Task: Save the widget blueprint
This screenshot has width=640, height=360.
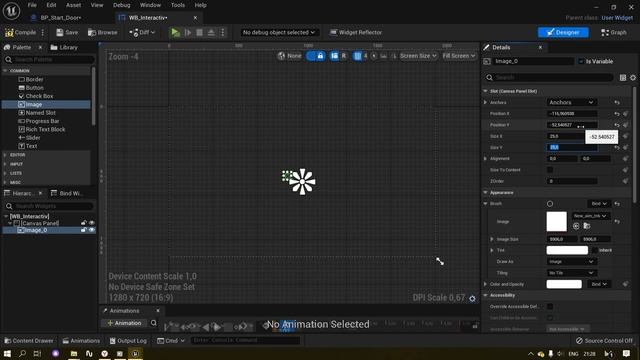Action: (x=67, y=32)
